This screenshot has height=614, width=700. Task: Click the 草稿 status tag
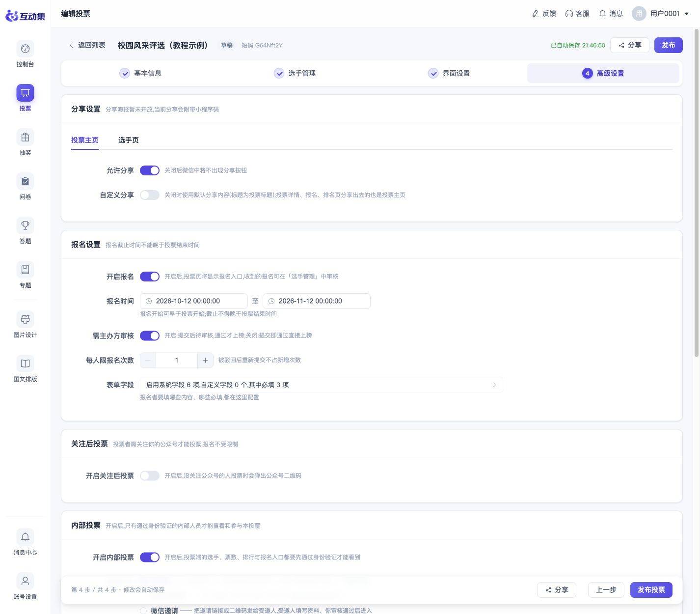(x=227, y=45)
